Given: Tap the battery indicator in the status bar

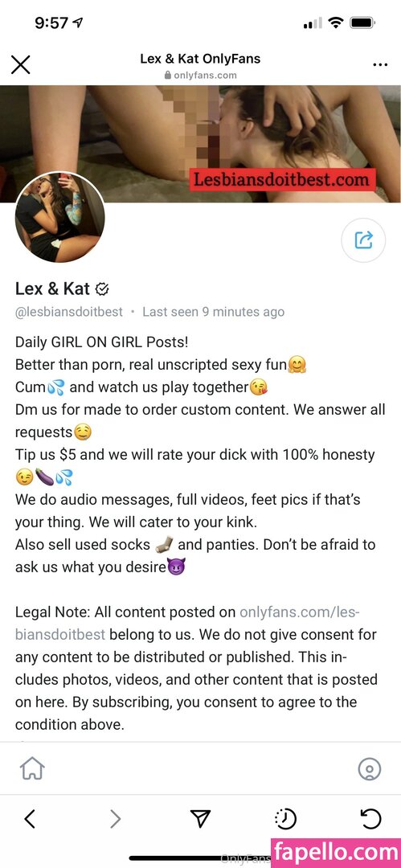Looking at the screenshot, I should [364, 23].
